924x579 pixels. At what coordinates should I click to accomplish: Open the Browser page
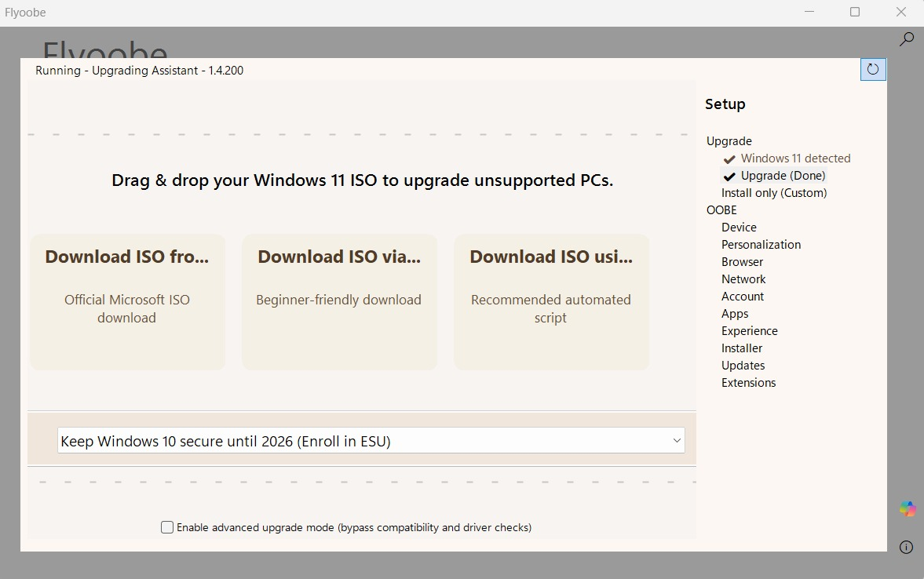(742, 261)
